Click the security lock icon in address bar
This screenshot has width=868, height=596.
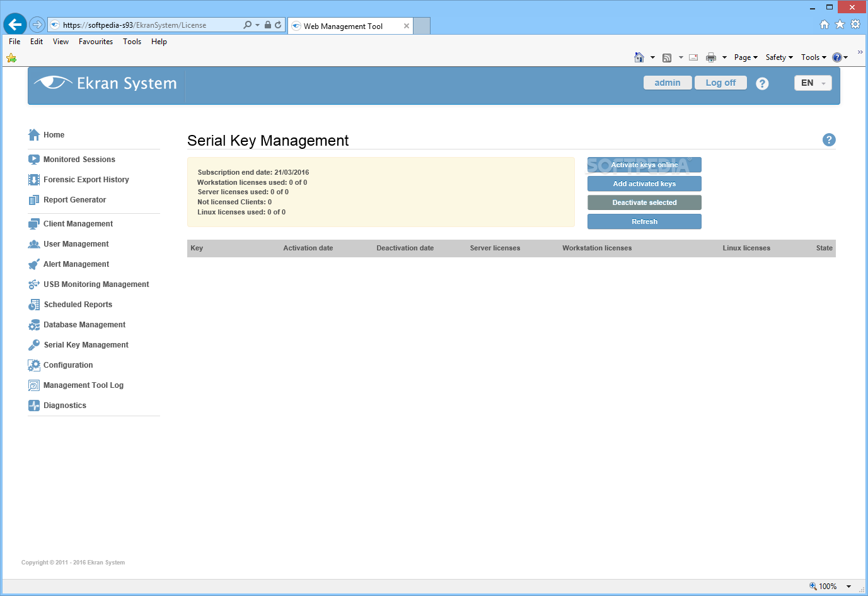coord(268,25)
